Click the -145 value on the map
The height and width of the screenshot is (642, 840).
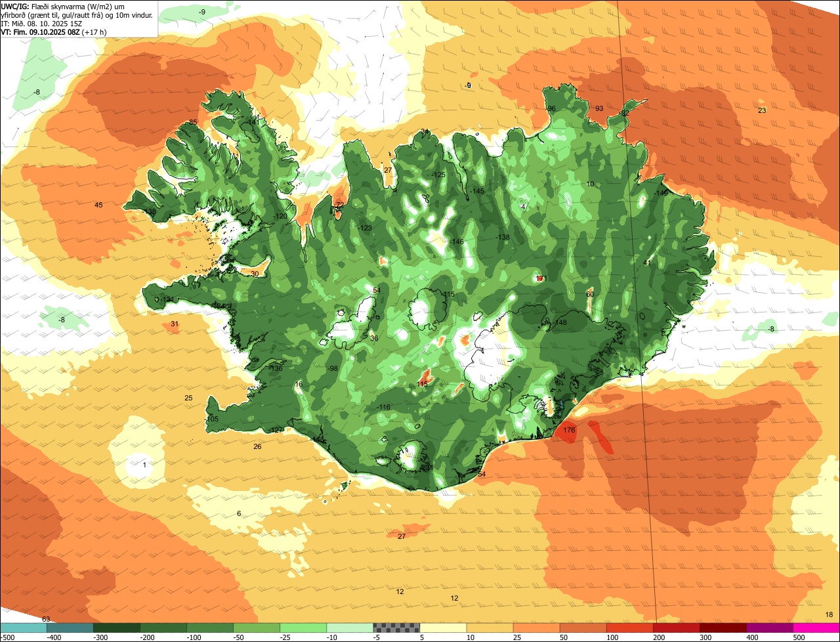[x=477, y=191]
